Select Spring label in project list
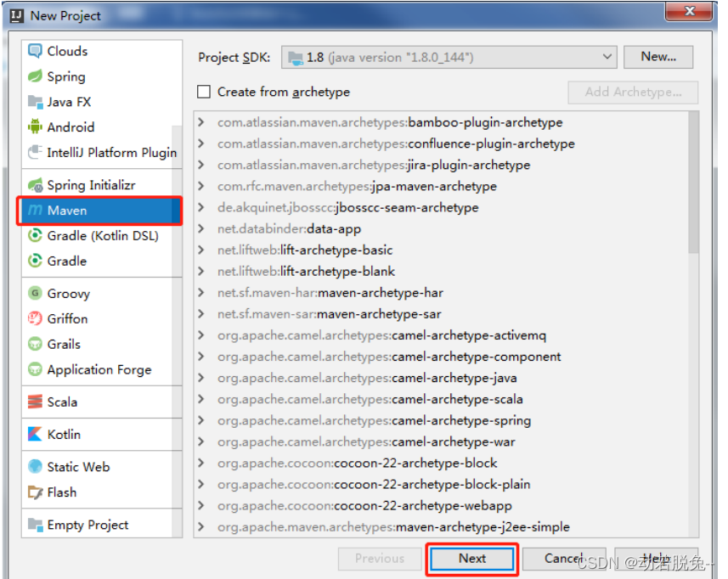The height and width of the screenshot is (579, 728). (x=66, y=76)
